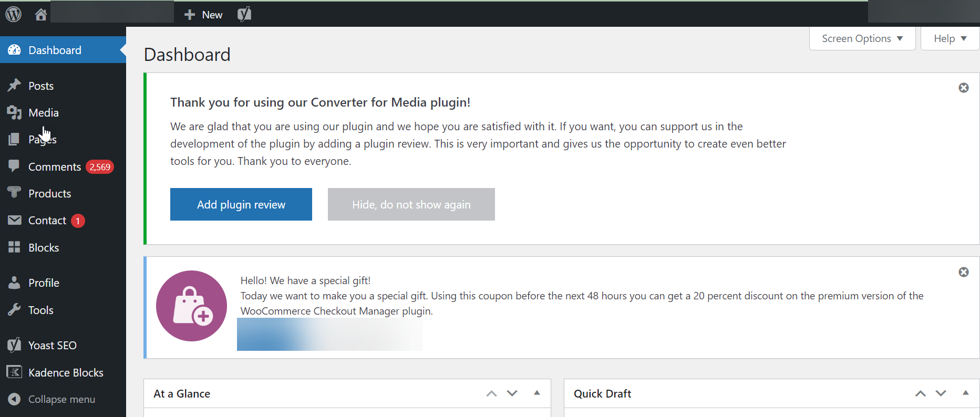This screenshot has height=417, width=980.
Task: Click the WordPress logo in admin bar
Action: pyautogui.click(x=14, y=14)
